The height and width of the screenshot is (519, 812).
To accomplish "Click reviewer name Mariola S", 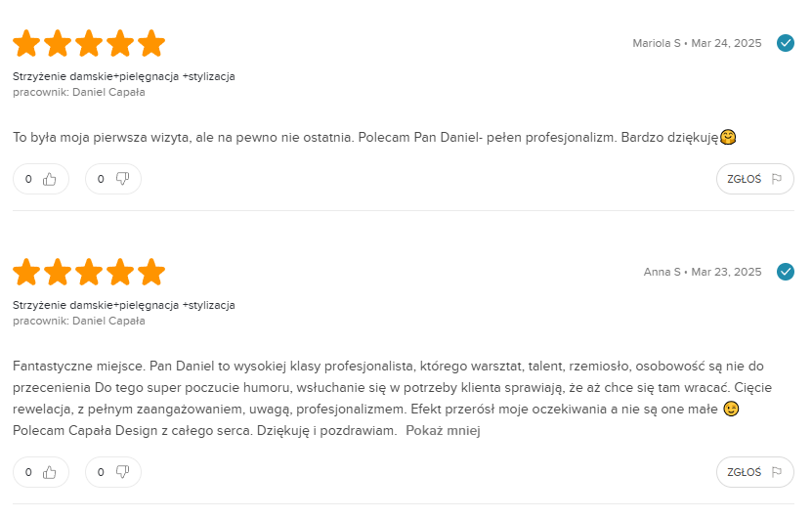I will (x=656, y=43).
